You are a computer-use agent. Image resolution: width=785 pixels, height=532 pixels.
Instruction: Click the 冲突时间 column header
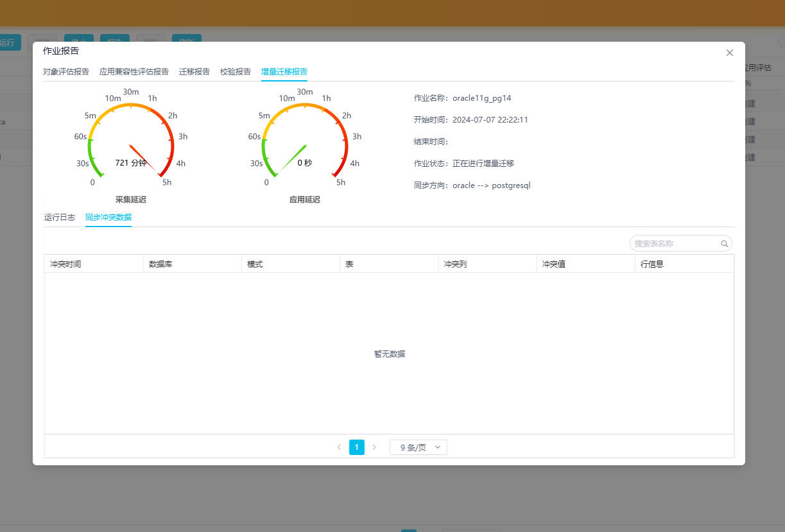[94, 264]
